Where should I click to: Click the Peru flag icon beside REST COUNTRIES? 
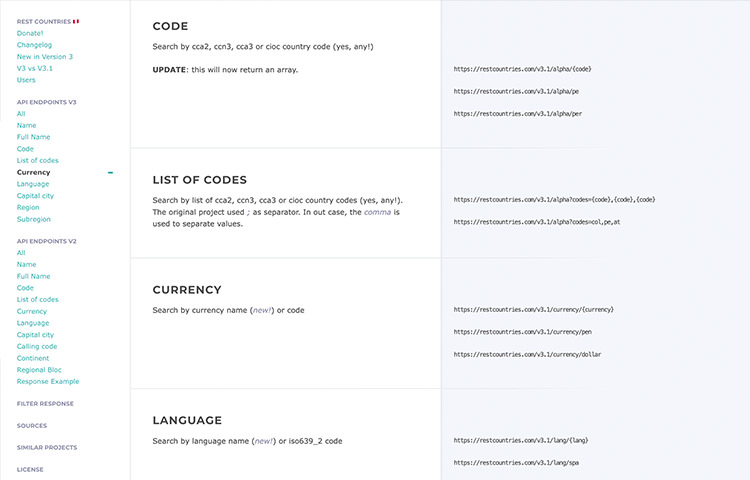click(x=76, y=22)
